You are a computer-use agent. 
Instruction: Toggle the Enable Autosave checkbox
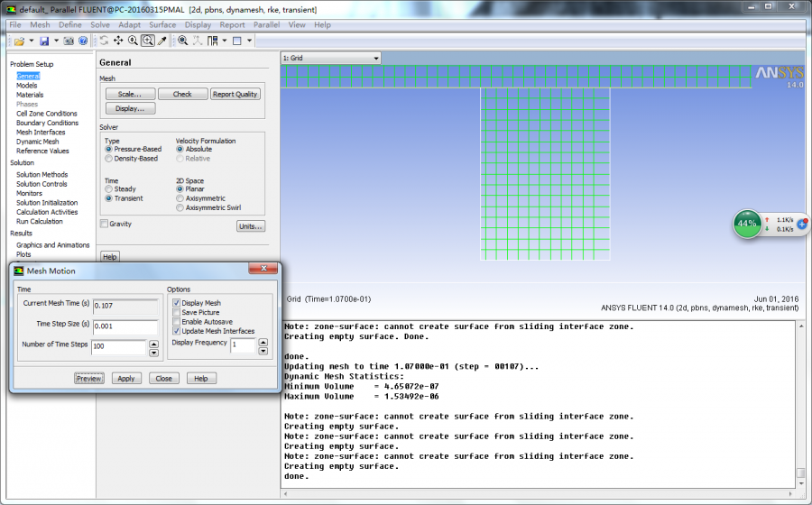(x=177, y=322)
